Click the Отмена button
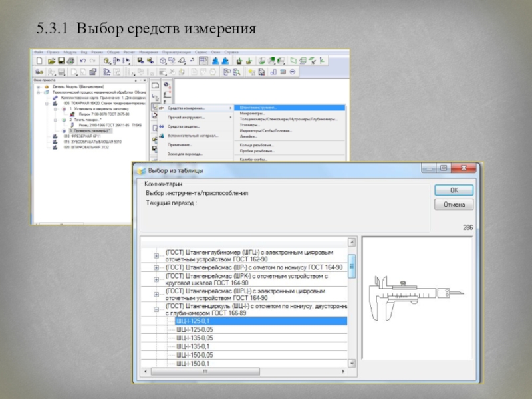 pyautogui.click(x=454, y=205)
